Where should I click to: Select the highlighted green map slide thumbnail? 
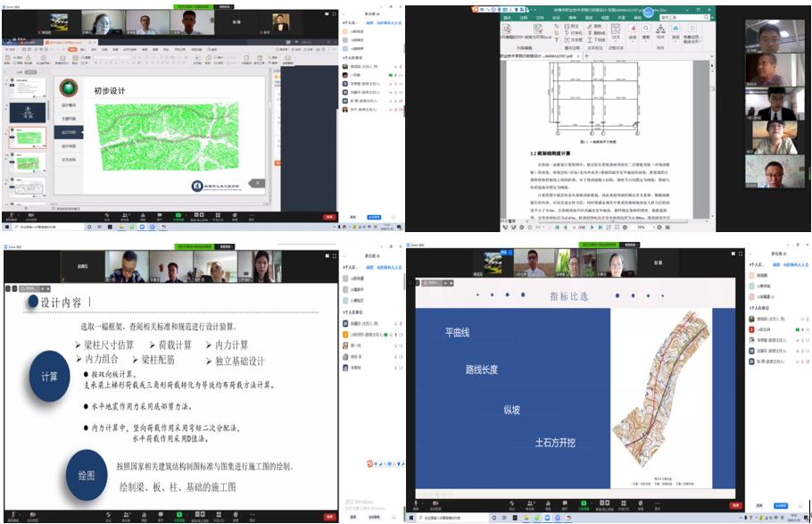[x=29, y=137]
